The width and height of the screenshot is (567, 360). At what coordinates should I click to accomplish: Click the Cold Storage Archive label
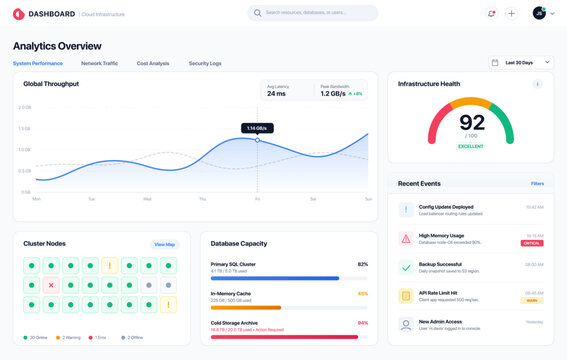coord(234,323)
